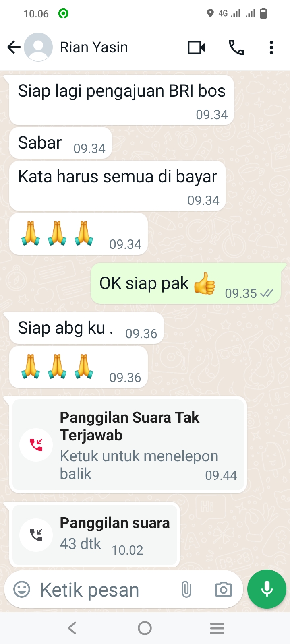
Task: Select the 'Siap lagi pengajuan BRI bos' message
Action: point(122,100)
